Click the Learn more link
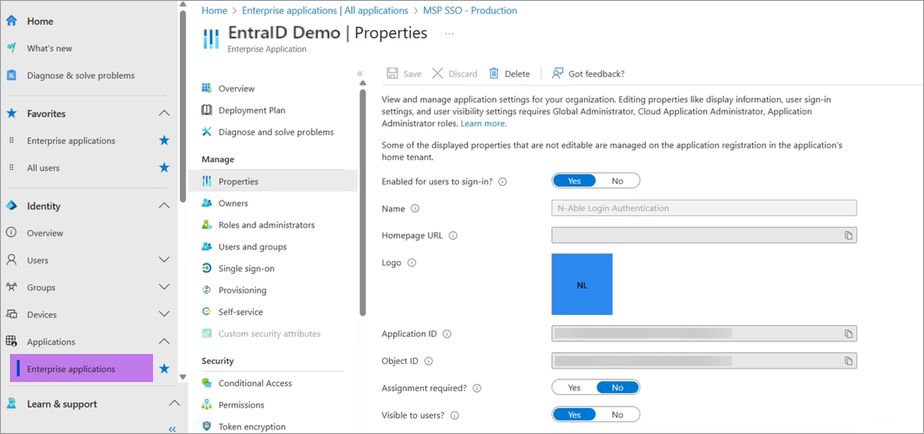The image size is (924, 434). click(x=483, y=123)
